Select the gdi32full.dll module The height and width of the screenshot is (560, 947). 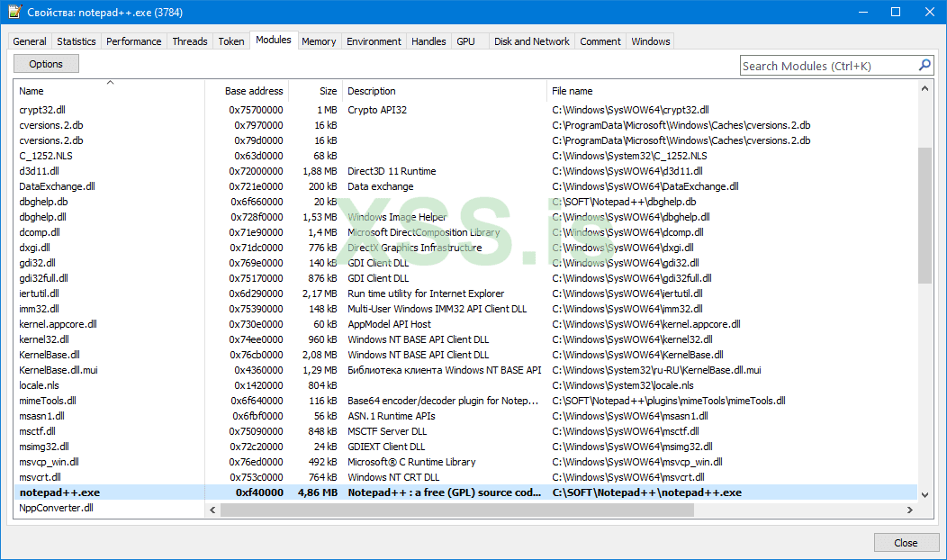(465, 278)
